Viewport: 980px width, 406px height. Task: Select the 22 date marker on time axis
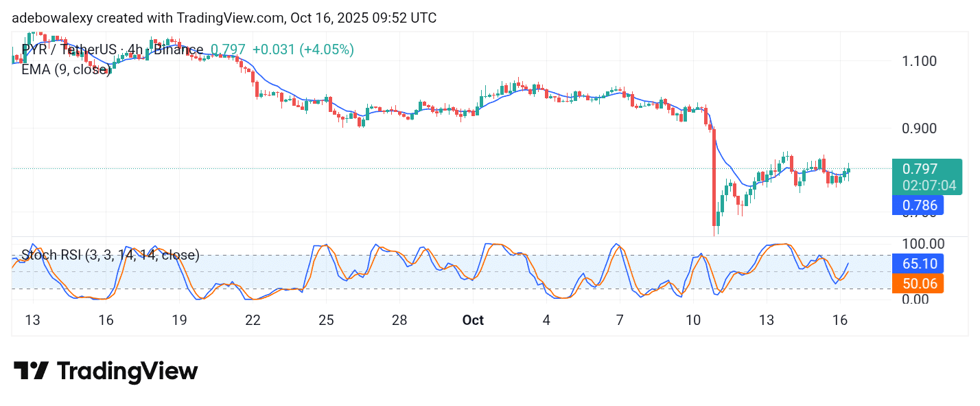(253, 321)
